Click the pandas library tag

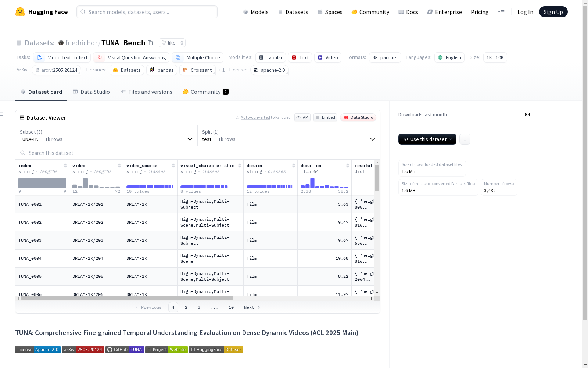tap(162, 70)
